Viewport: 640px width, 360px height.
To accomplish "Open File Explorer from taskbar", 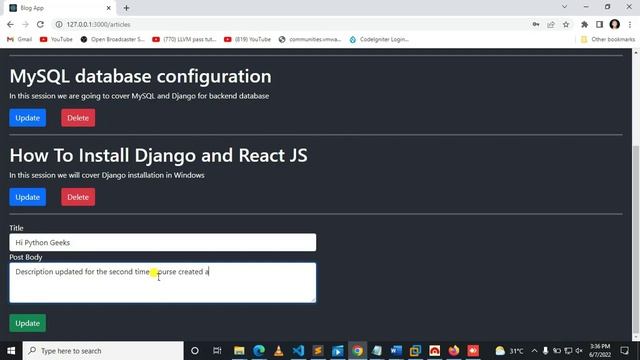I will (x=239, y=351).
